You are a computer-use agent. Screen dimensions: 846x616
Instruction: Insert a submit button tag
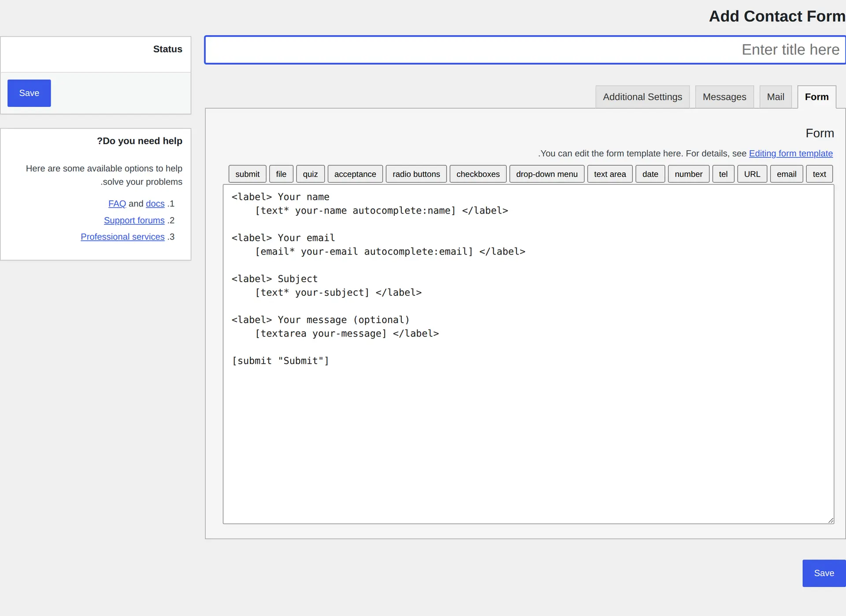[247, 174]
